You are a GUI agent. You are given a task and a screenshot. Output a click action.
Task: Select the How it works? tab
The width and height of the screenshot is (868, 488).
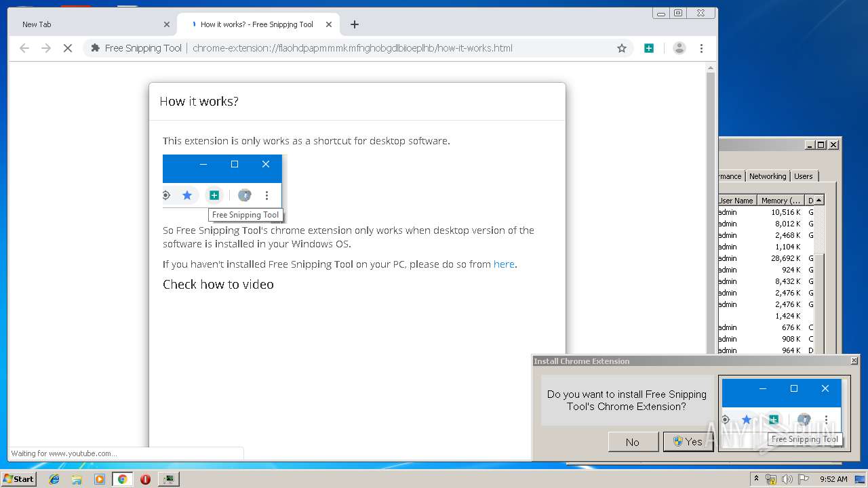(258, 24)
